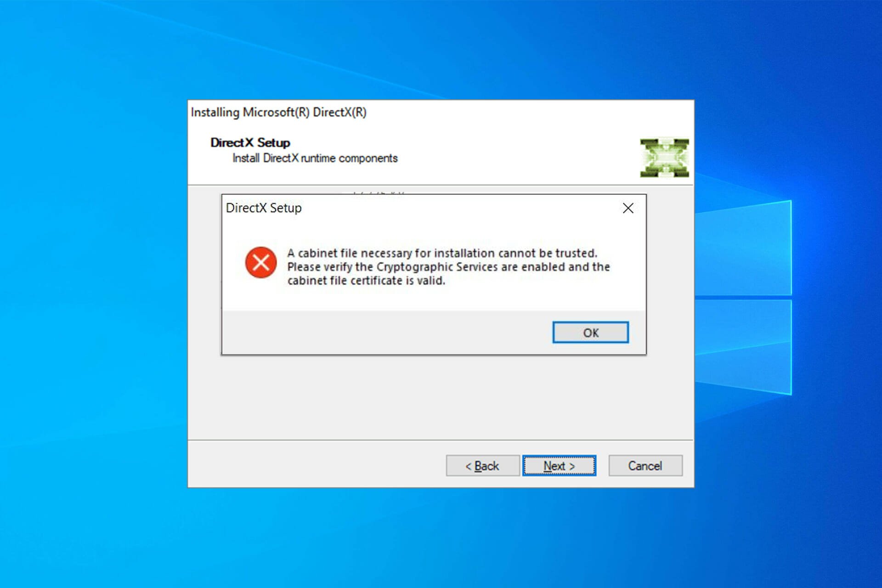The width and height of the screenshot is (882, 588).
Task: Select the DirectX Setup dialog title bar
Action: [x=432, y=208]
